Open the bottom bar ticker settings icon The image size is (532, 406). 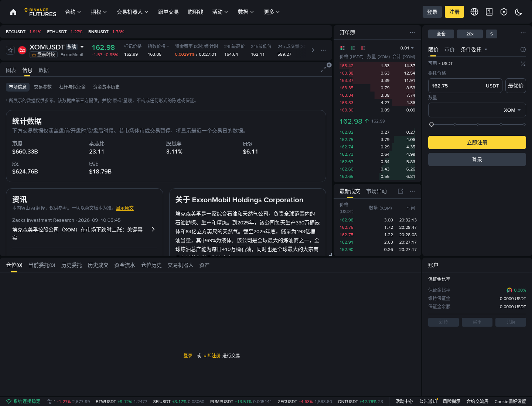pos(50,402)
